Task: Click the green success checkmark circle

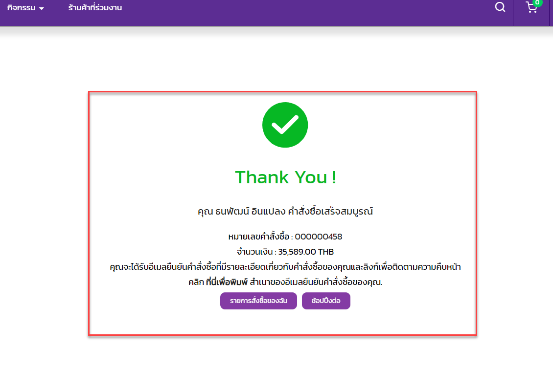Action: (285, 125)
